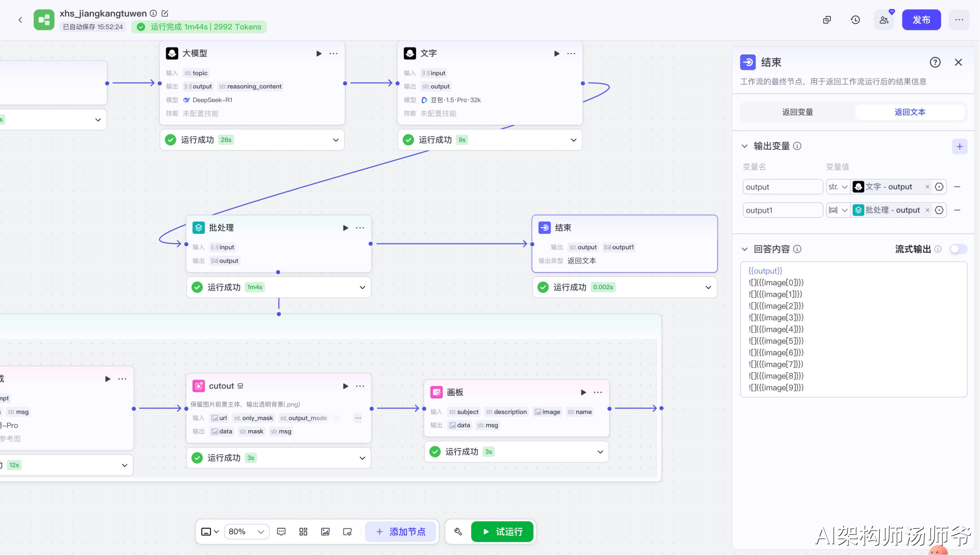Open 大模型 node more menu

point(333,54)
